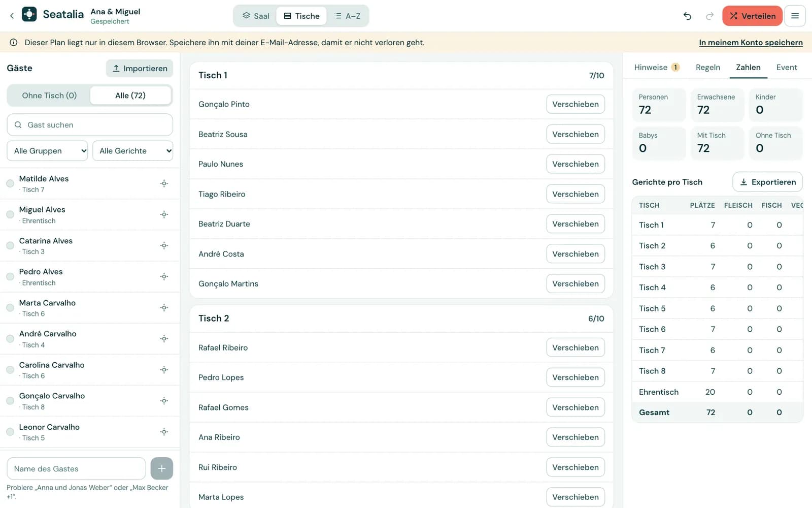Click Verschieben for Gonçalo Pinto

[x=576, y=104]
